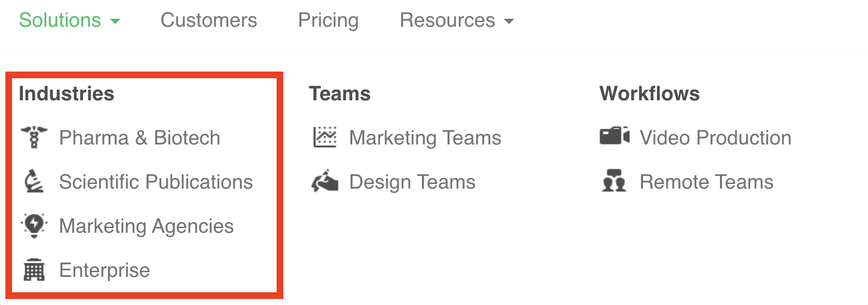This screenshot has width=868, height=305.
Task: Expand the Resources dropdown arrow
Action: point(509,21)
